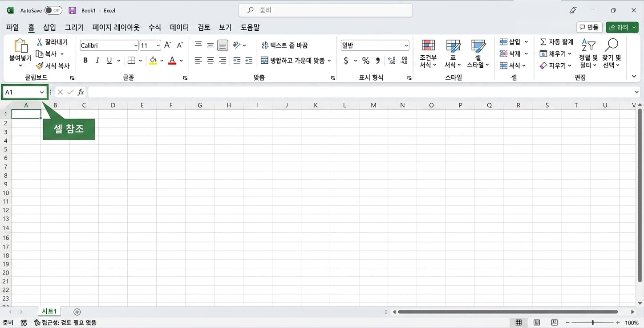The width and height of the screenshot is (644, 328).
Task: Switch to Page Layout view in status bar
Action: [537, 323]
